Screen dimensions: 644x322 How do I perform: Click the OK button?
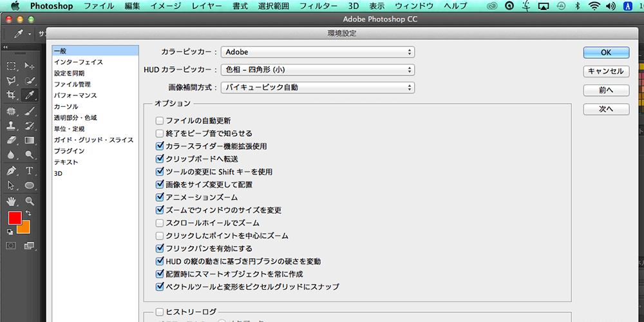(x=606, y=53)
